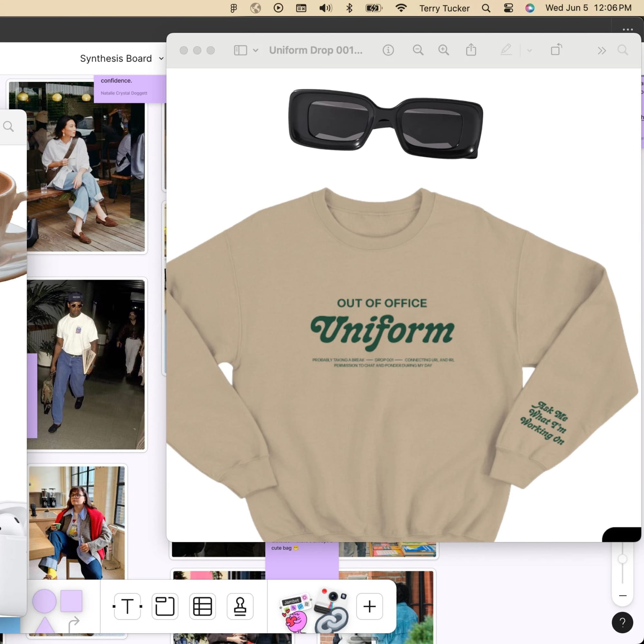Open the Share menu in Preview

(x=471, y=50)
